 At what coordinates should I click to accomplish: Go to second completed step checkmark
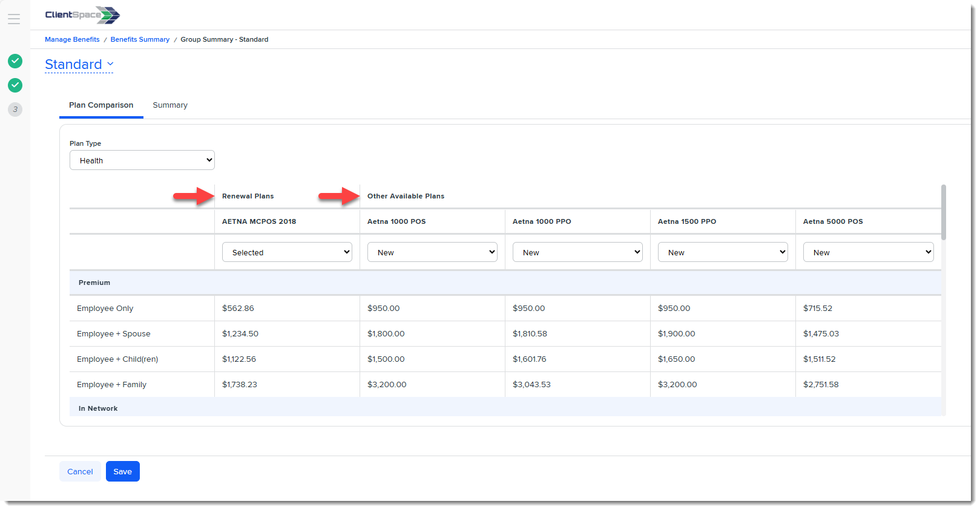click(15, 85)
